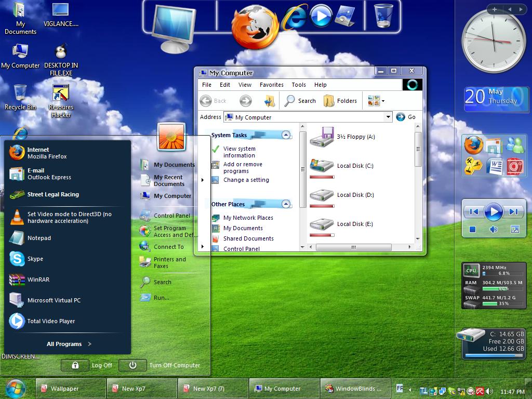The height and width of the screenshot is (399, 532).
Task: Open Skype from the Start menu
Action: (17, 259)
